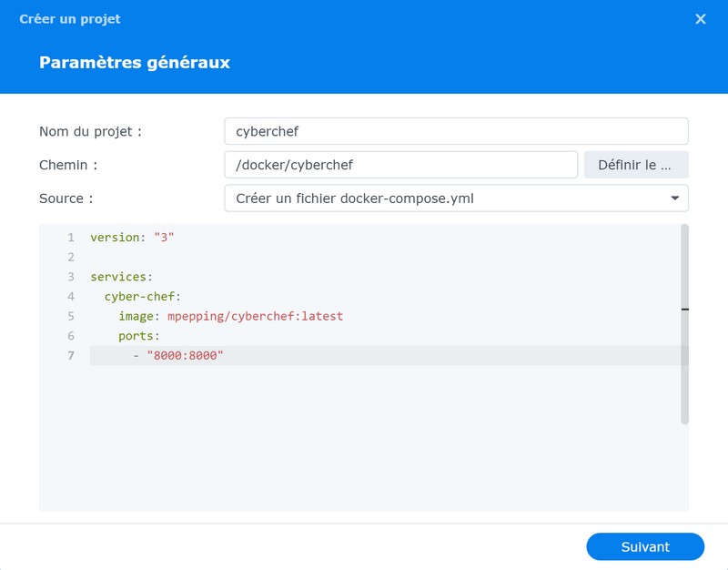Click the "8000:8000" port mapping string
This screenshot has width=728, height=570.
(x=185, y=355)
